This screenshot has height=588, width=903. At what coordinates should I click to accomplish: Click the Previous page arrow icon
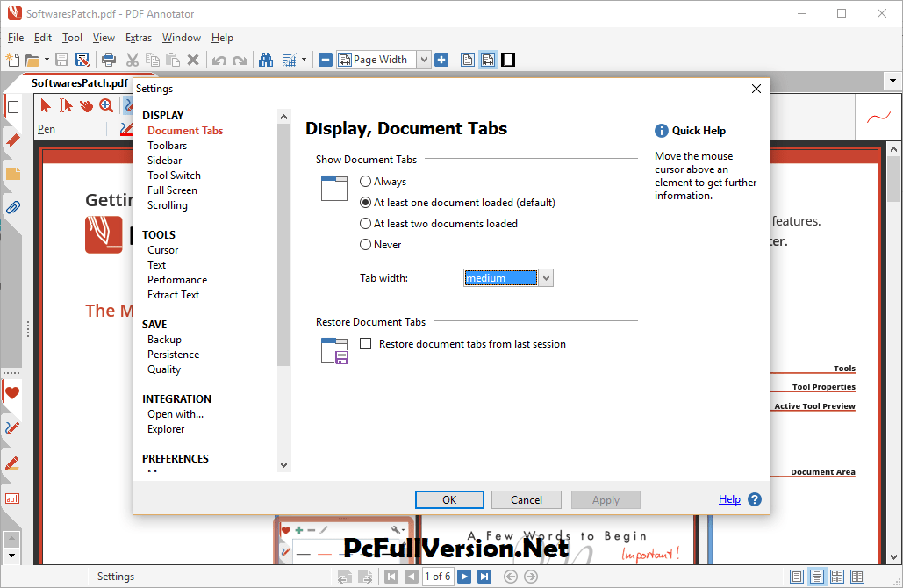point(412,577)
